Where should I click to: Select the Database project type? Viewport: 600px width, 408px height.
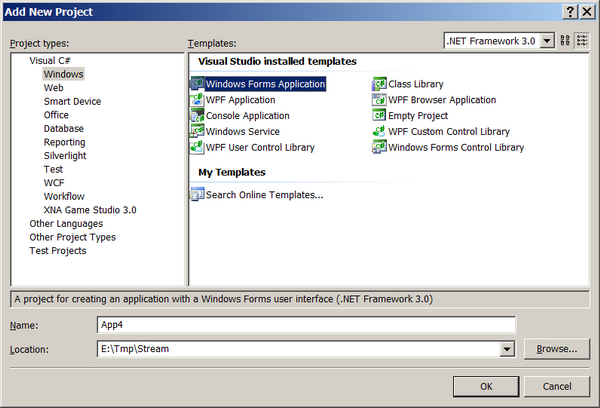(x=64, y=129)
